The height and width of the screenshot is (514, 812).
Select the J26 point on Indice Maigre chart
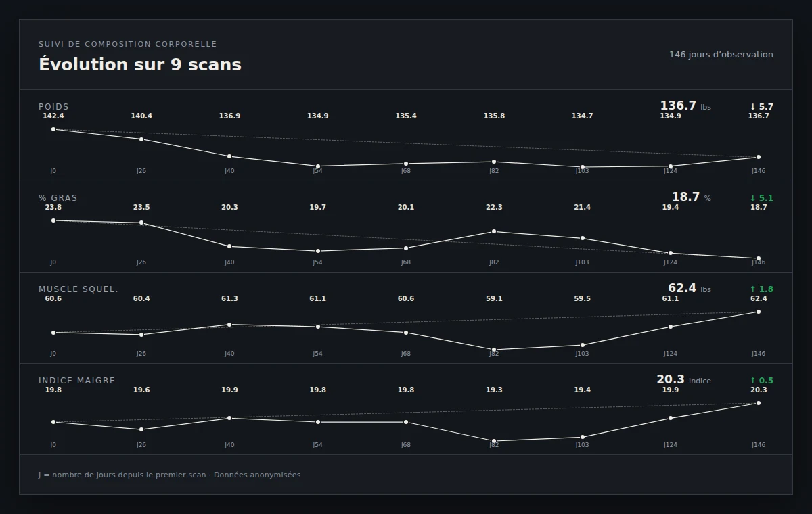pos(141,429)
